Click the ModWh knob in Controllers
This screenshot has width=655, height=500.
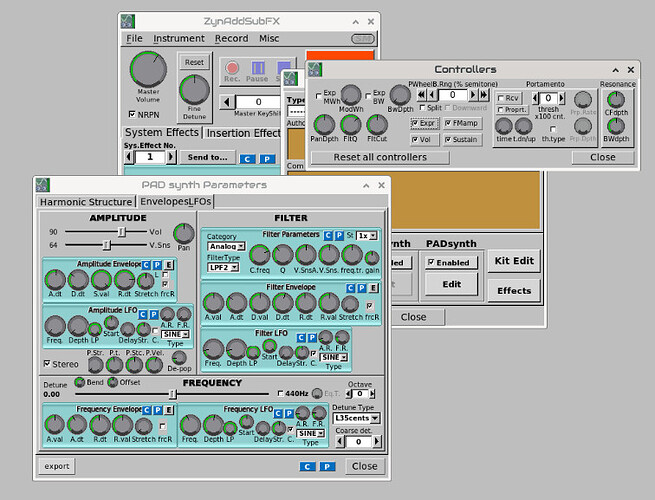tap(351, 95)
